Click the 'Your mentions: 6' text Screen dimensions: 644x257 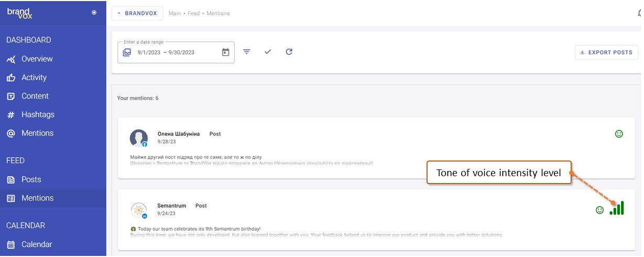(x=138, y=98)
